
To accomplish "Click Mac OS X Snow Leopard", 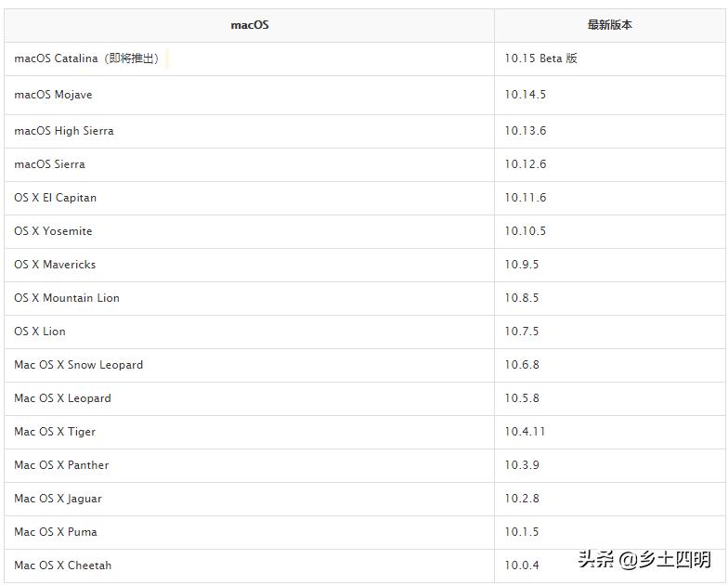I will pos(78,365).
